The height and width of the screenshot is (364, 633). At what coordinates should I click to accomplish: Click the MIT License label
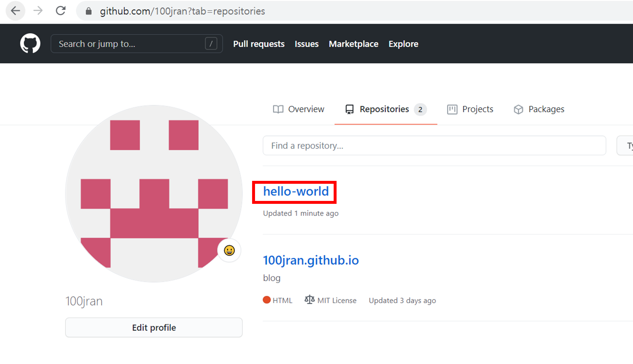tap(337, 300)
